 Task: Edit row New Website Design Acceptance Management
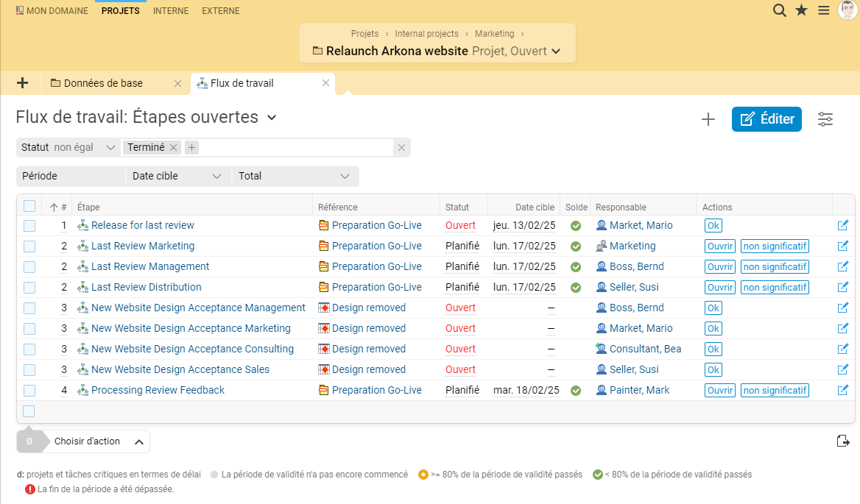(x=843, y=308)
